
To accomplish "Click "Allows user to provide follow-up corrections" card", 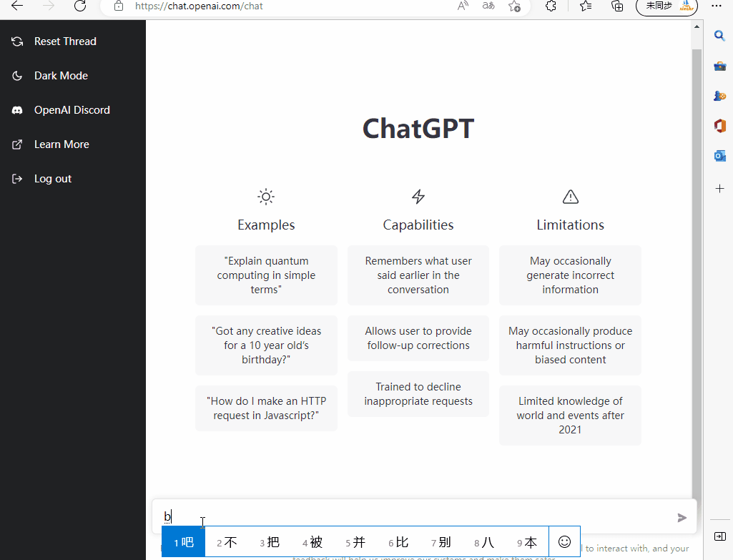I will click(418, 338).
